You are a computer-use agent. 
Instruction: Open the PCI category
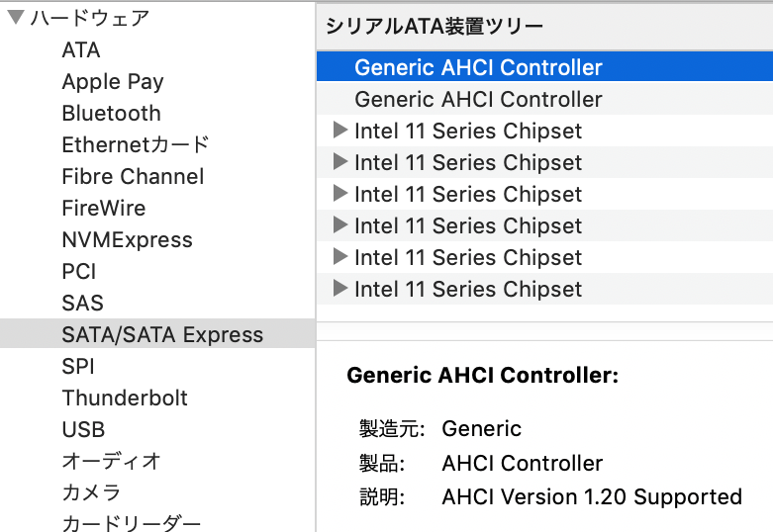(x=79, y=271)
